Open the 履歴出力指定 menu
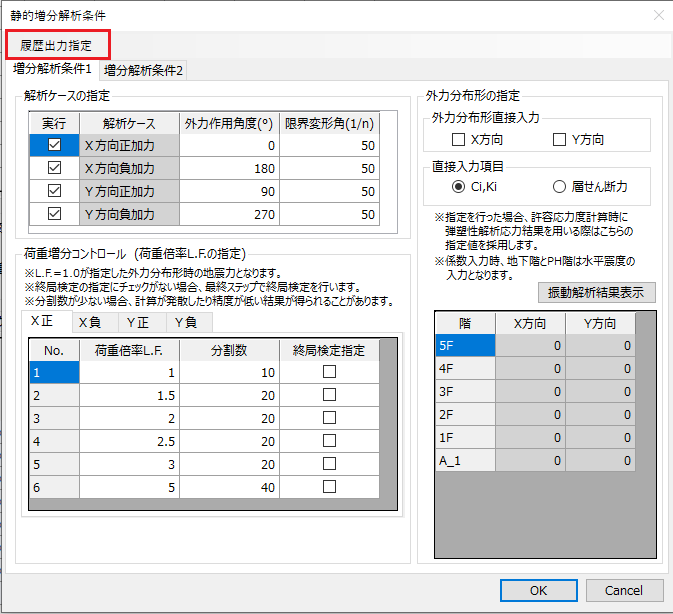673x614 pixels. coord(56,45)
